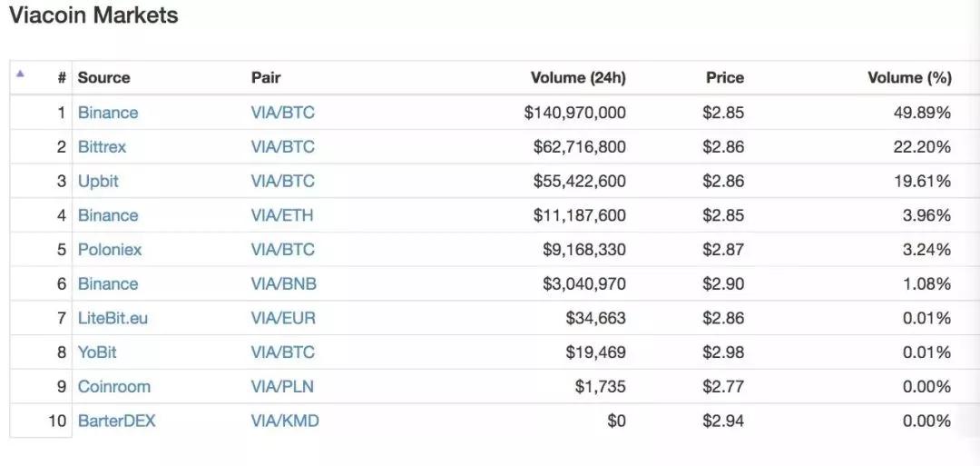
Task: Open the VIA/BNB pair link
Action: (284, 284)
